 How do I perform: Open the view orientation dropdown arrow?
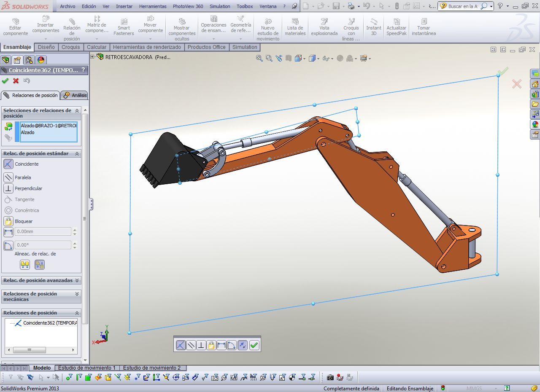pos(305,59)
